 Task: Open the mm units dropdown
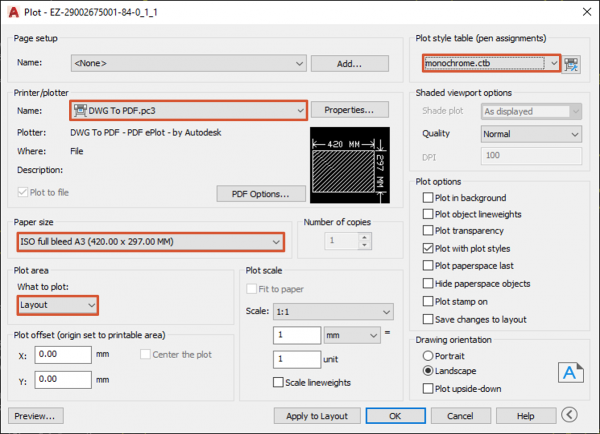(x=352, y=335)
